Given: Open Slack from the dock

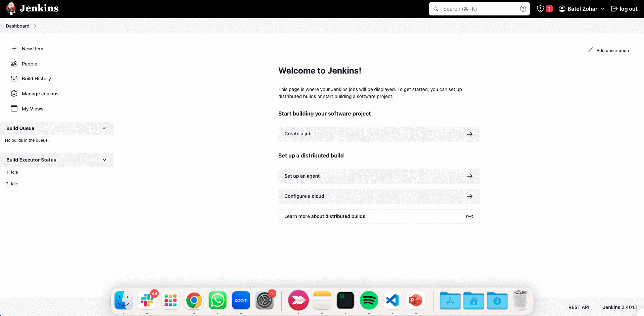Looking at the screenshot, I should 147,300.
